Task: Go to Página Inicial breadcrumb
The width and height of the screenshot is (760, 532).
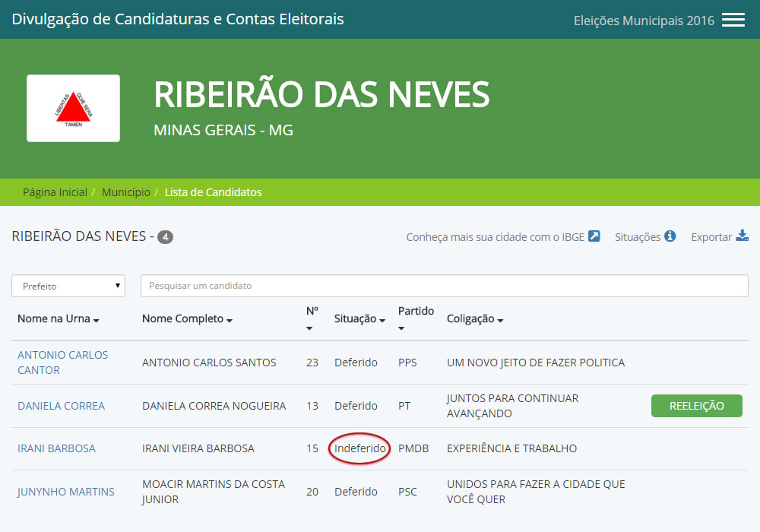Action: coord(55,192)
